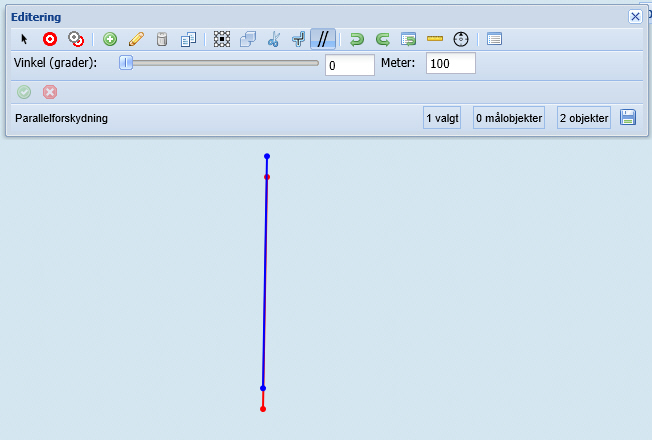Toggle the parallel offset tool with slashes

[x=323, y=40]
